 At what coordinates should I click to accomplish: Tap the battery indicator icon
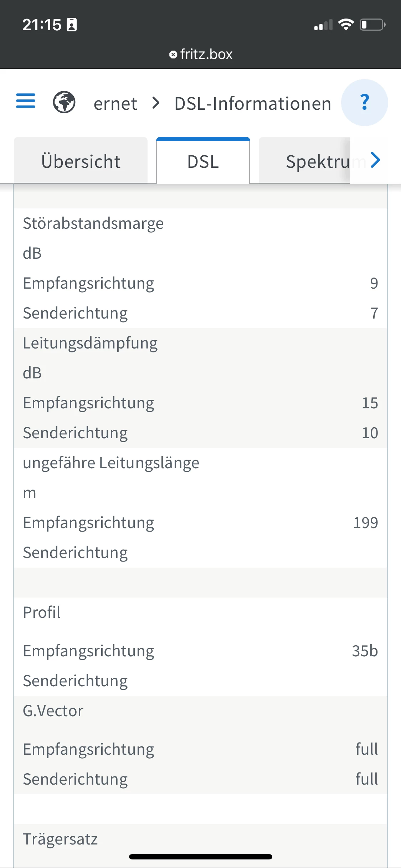click(372, 25)
